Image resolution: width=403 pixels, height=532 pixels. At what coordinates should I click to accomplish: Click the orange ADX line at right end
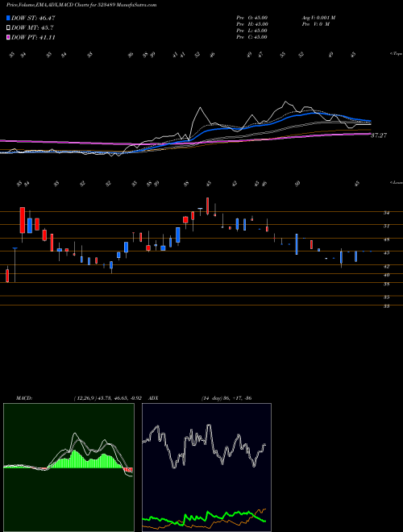click(x=264, y=509)
